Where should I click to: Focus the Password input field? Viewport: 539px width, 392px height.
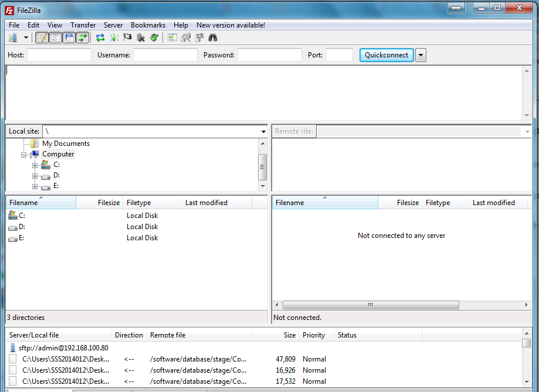pyautogui.click(x=270, y=55)
